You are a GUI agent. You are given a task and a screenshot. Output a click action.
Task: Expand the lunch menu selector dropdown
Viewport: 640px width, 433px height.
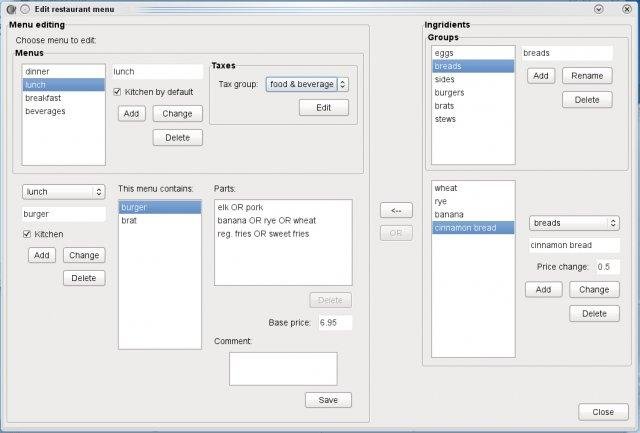pyautogui.click(x=63, y=191)
